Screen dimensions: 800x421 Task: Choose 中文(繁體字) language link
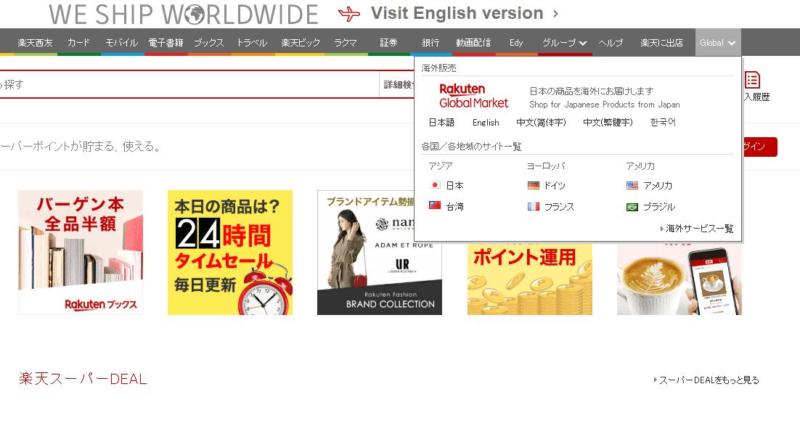(608, 122)
